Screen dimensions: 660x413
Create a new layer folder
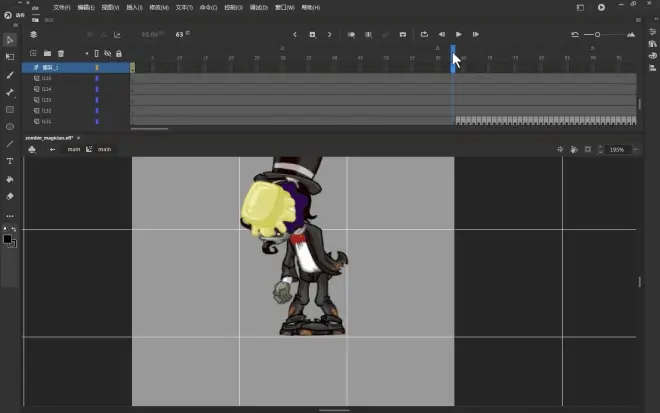click(x=47, y=53)
